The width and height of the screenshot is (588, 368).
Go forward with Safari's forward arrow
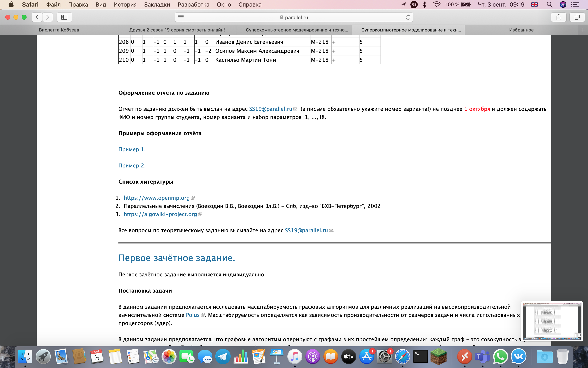coord(47,17)
